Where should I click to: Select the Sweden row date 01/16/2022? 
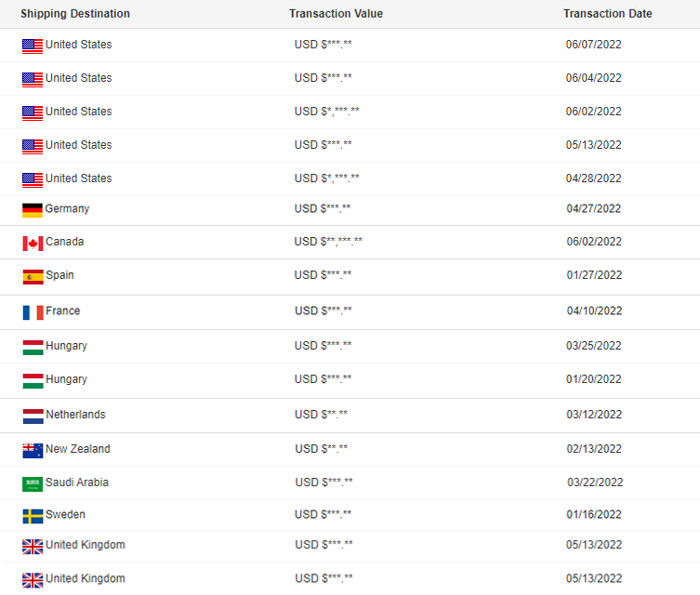point(593,515)
